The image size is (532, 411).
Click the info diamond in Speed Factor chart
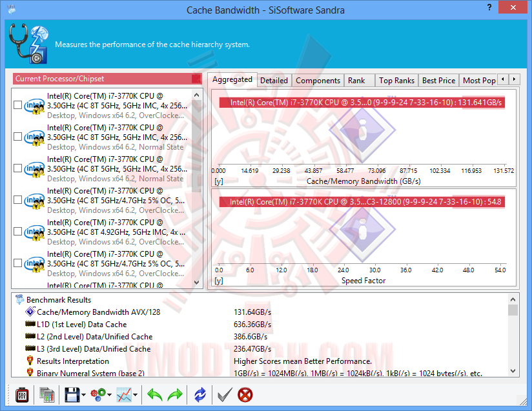362,230
